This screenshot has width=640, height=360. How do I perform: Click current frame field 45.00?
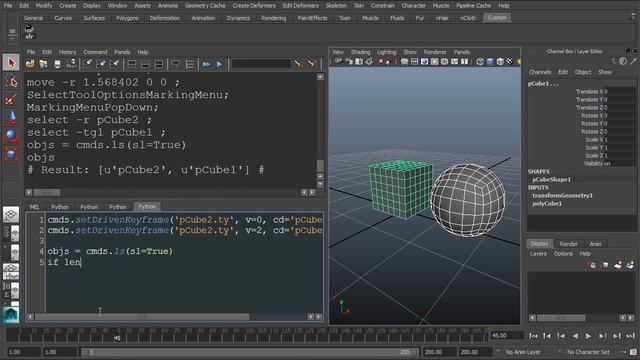click(x=507, y=336)
